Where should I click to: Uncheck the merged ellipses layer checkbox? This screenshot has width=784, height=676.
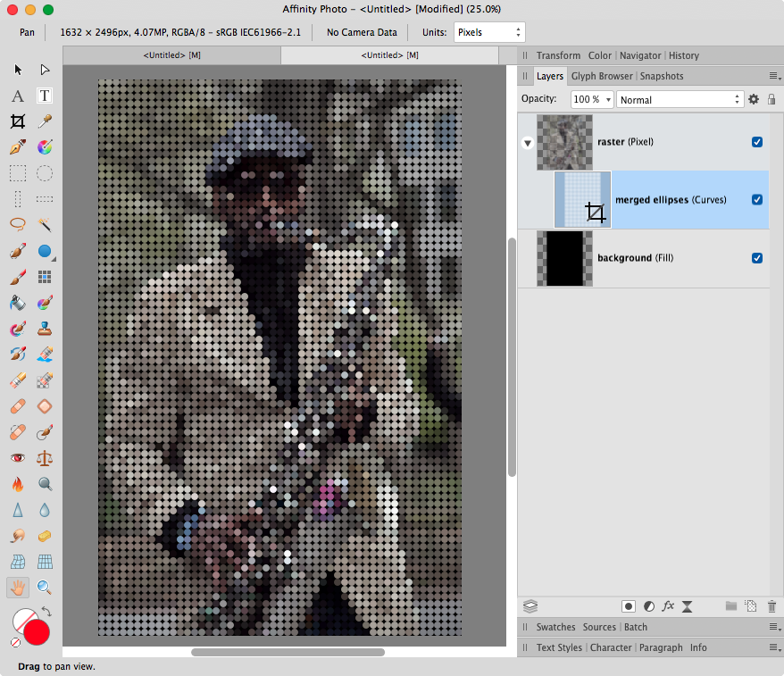pyautogui.click(x=757, y=199)
